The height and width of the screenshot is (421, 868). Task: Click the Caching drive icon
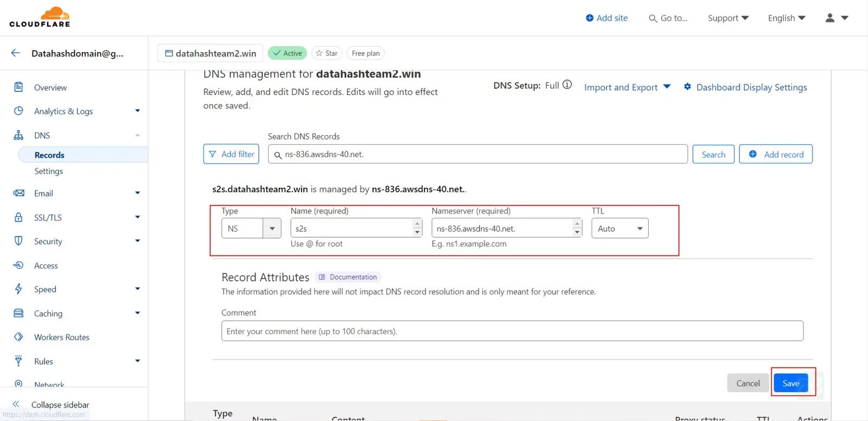coord(18,313)
